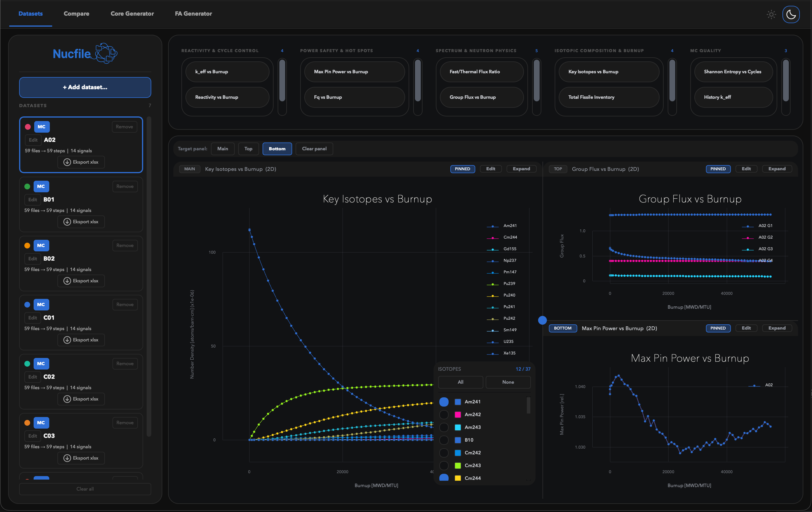Toggle the Am241 isotope selection circle

pos(444,402)
